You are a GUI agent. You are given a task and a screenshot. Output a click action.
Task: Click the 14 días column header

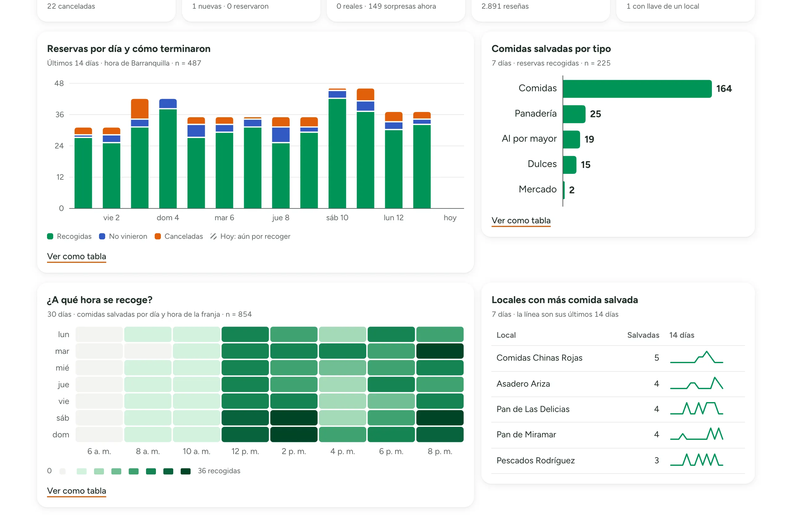click(x=682, y=335)
